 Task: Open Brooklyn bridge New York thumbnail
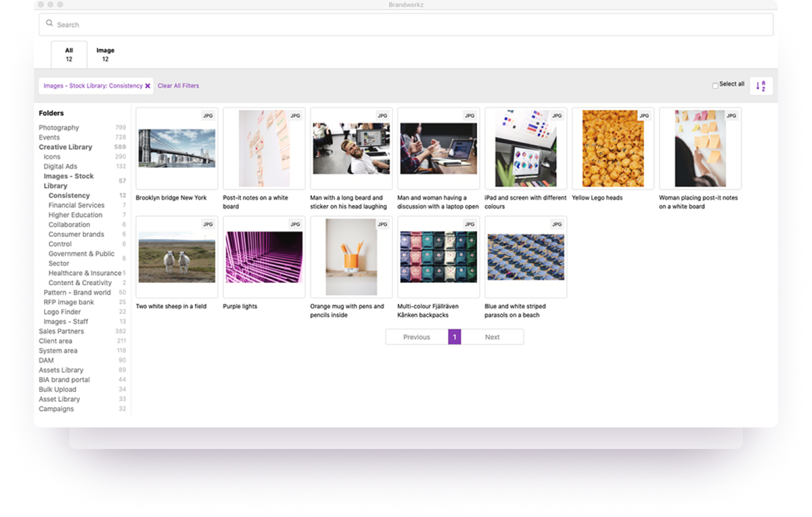[177, 149]
